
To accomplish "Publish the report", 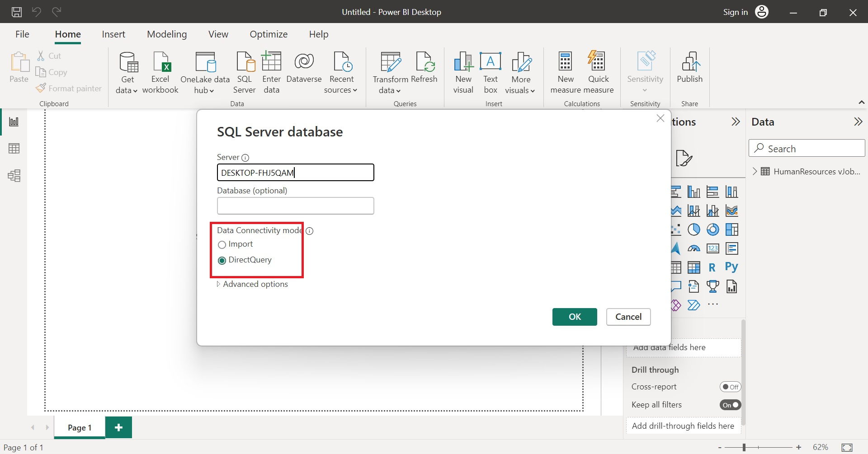I will click(690, 68).
